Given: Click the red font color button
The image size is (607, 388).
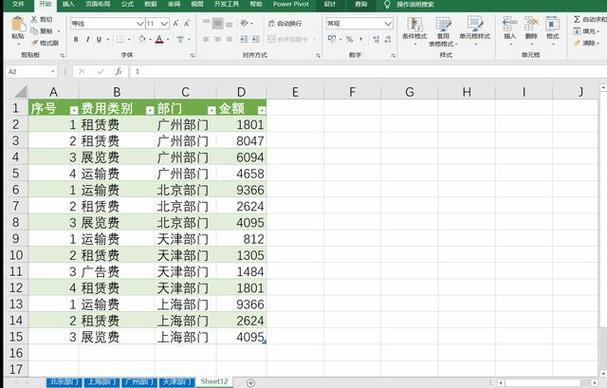Looking at the screenshot, I should point(159,39).
